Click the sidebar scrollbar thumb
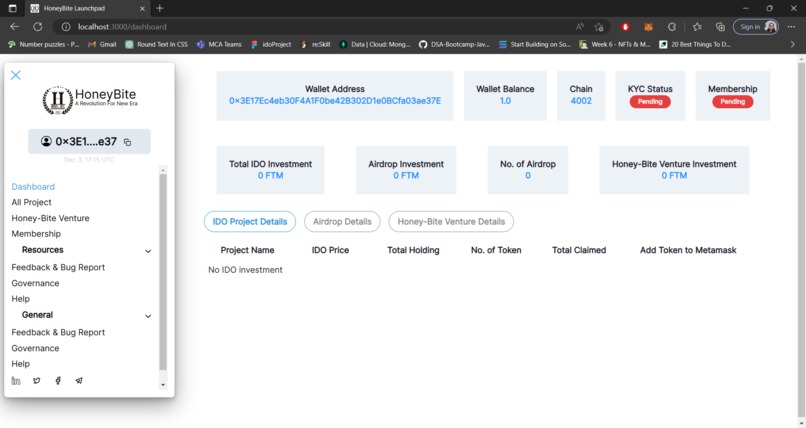Image resolution: width=806 pixels, height=428 pixels. 163,272
